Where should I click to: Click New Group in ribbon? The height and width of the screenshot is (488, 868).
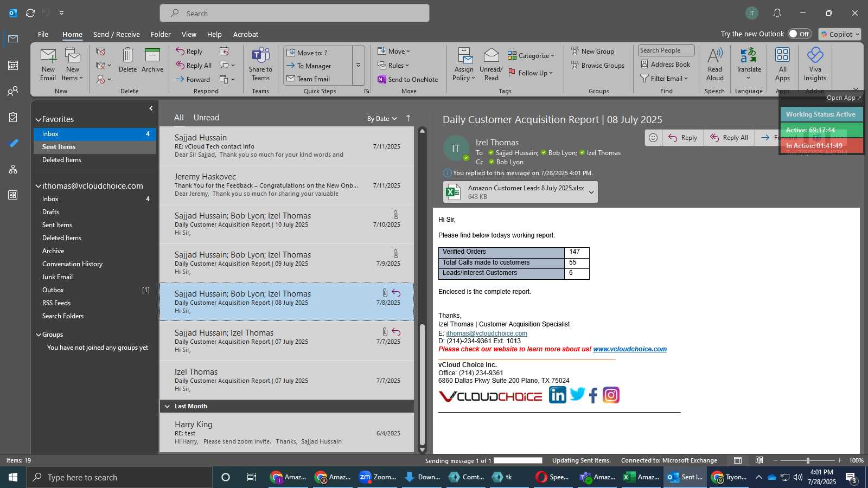coord(592,52)
